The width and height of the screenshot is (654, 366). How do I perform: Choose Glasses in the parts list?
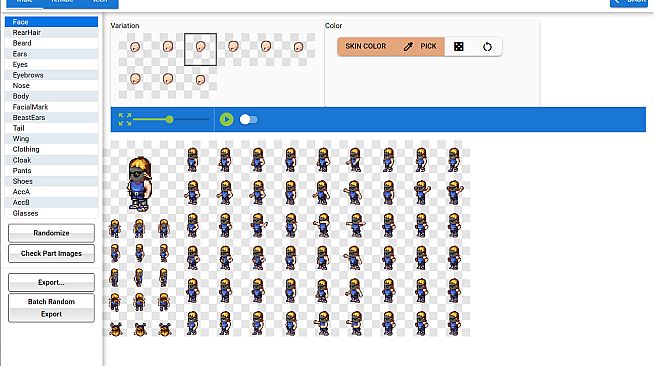[x=51, y=213]
